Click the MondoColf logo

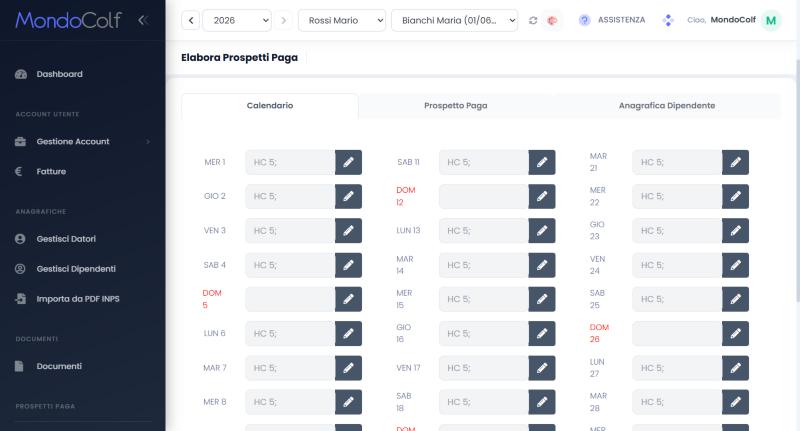click(x=68, y=20)
